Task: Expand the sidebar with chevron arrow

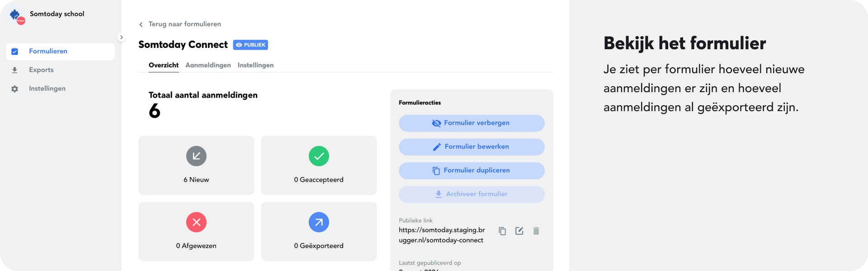Action: point(121,37)
